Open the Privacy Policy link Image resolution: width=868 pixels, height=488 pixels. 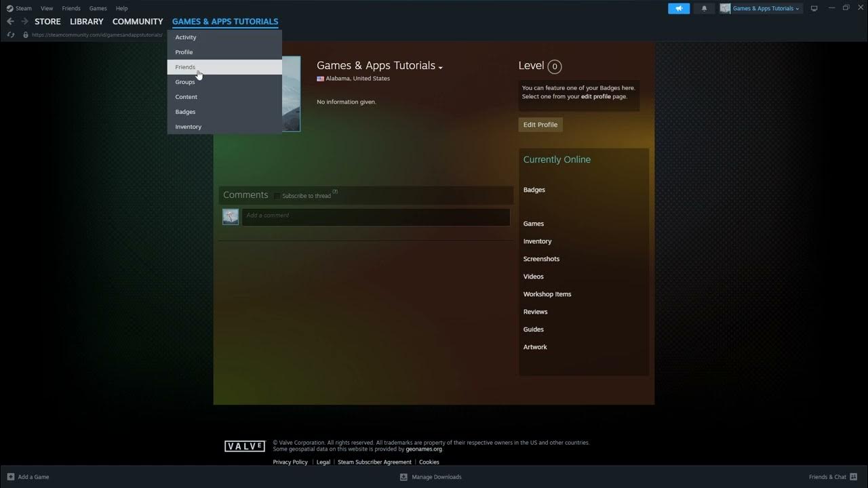[x=290, y=462]
